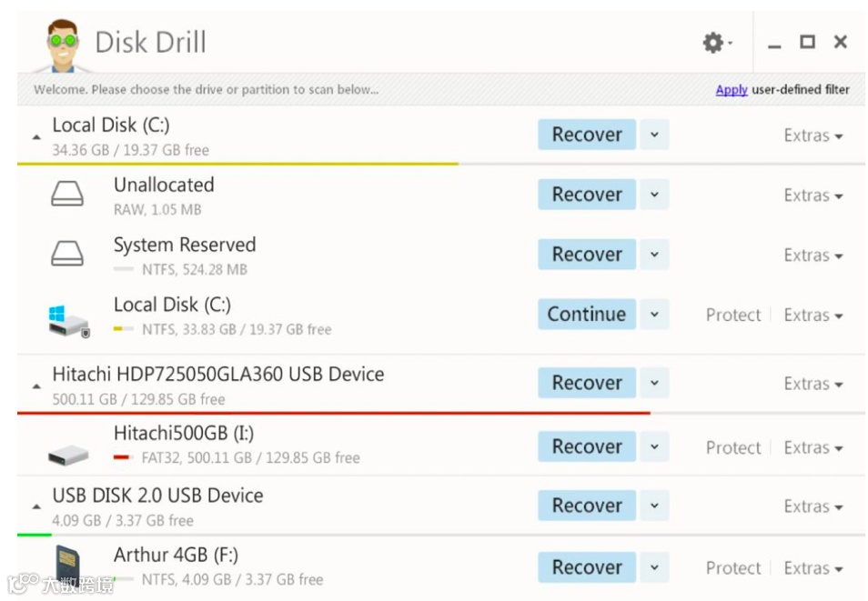Enable Protect on Hitachi500GB (I:)
Image resolution: width=868 pixels, height=601 pixels.
(733, 447)
